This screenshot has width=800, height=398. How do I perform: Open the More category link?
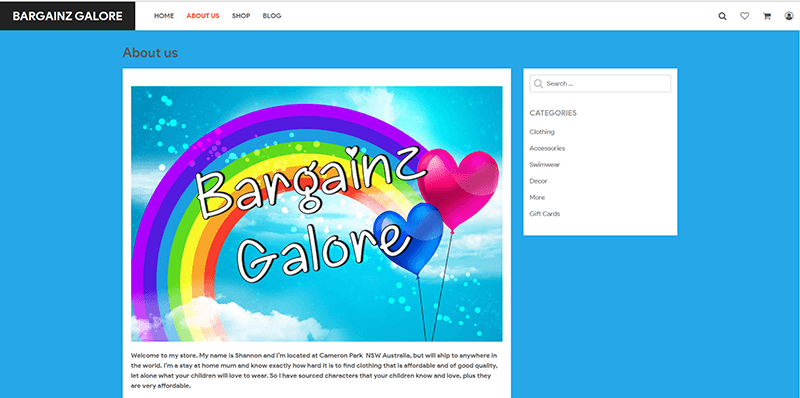point(537,197)
